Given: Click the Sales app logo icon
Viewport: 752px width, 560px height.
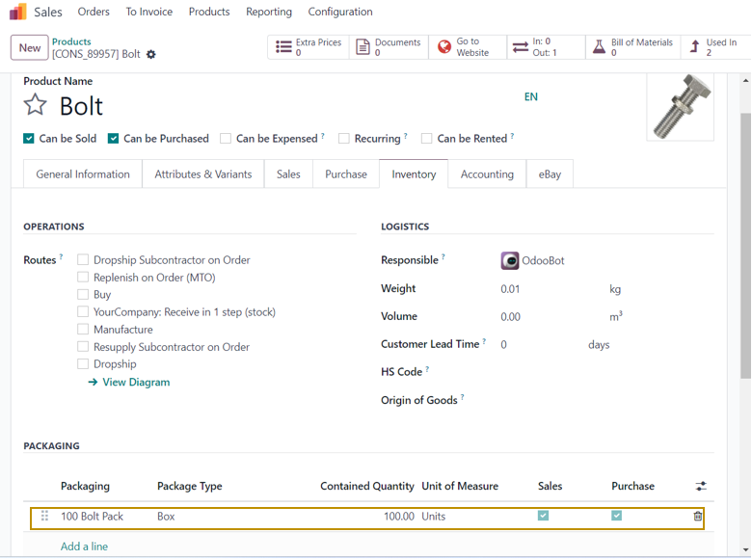Looking at the screenshot, I should click(x=18, y=12).
